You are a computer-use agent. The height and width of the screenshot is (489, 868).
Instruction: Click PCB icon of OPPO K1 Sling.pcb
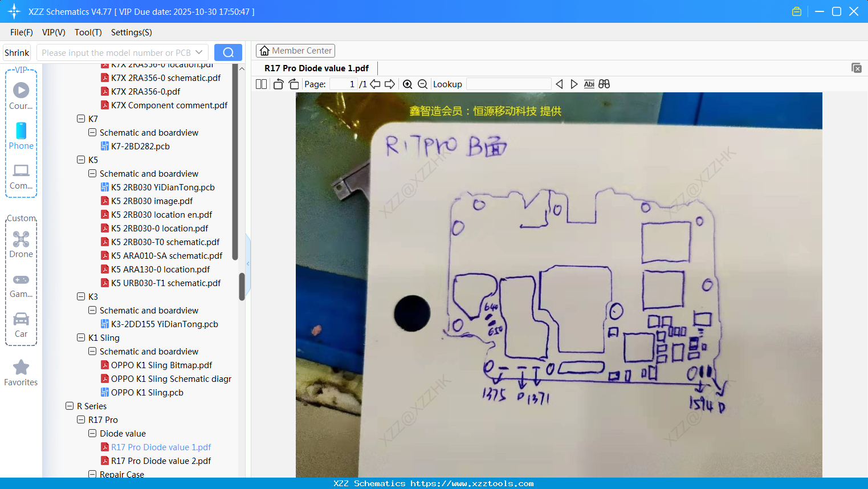click(105, 392)
